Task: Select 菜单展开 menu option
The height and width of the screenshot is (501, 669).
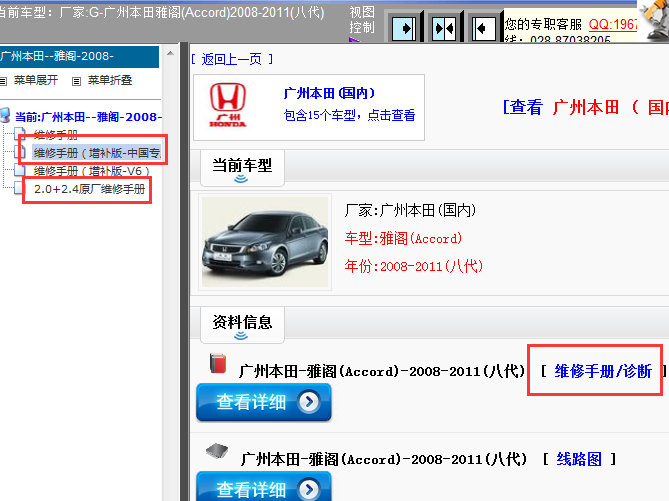Action: pyautogui.click(x=36, y=80)
